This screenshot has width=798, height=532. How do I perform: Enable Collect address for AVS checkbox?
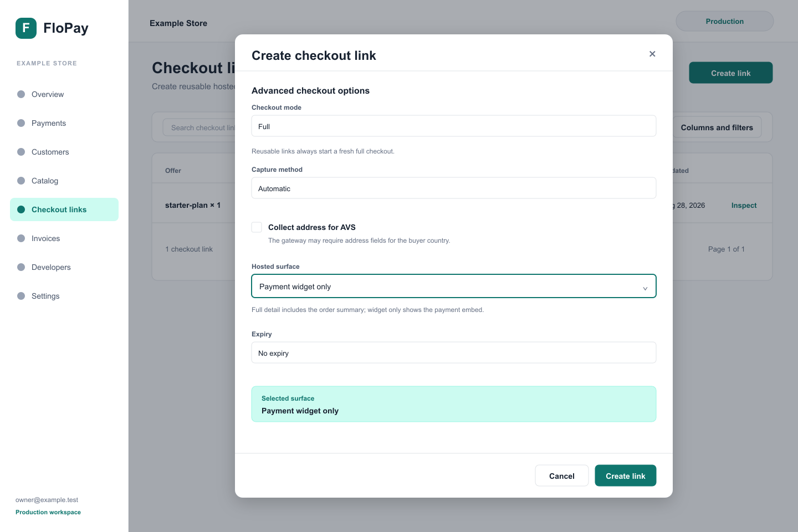[257, 227]
